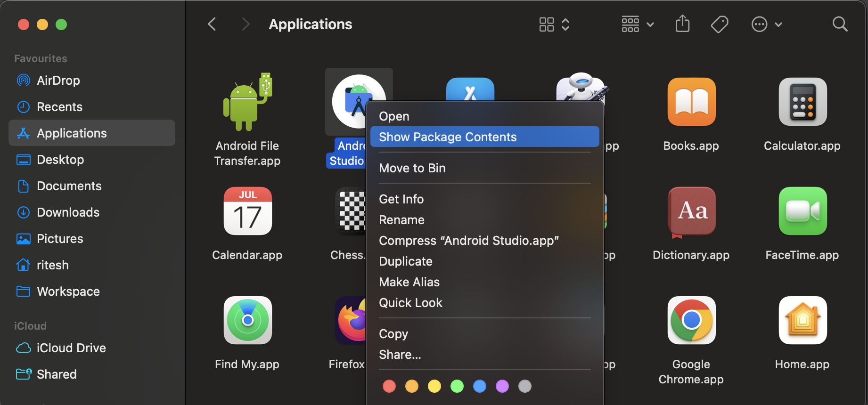Choose Share... from the context menu
The height and width of the screenshot is (405, 868).
tap(485, 355)
